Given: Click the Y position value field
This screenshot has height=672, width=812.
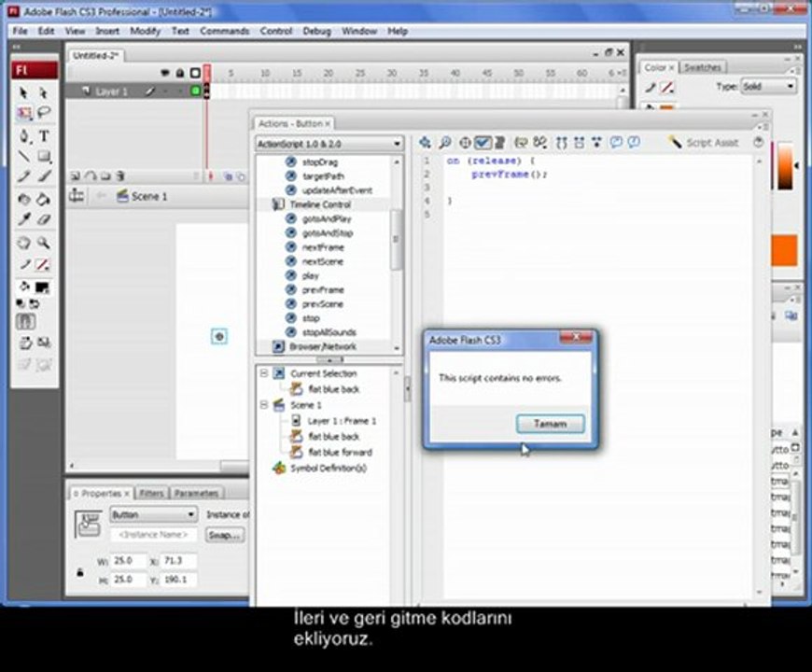Looking at the screenshot, I should point(178,580).
